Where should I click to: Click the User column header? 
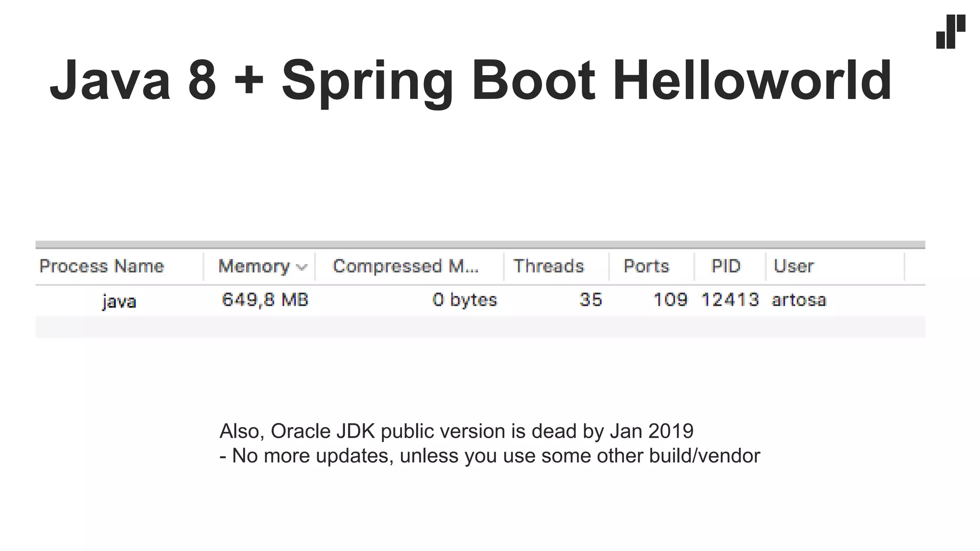(793, 266)
